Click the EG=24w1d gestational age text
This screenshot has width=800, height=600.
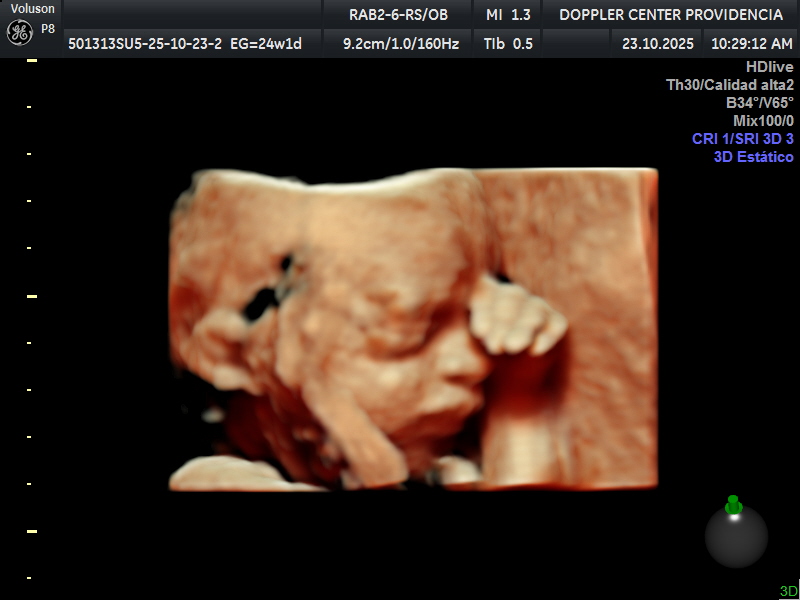point(266,43)
